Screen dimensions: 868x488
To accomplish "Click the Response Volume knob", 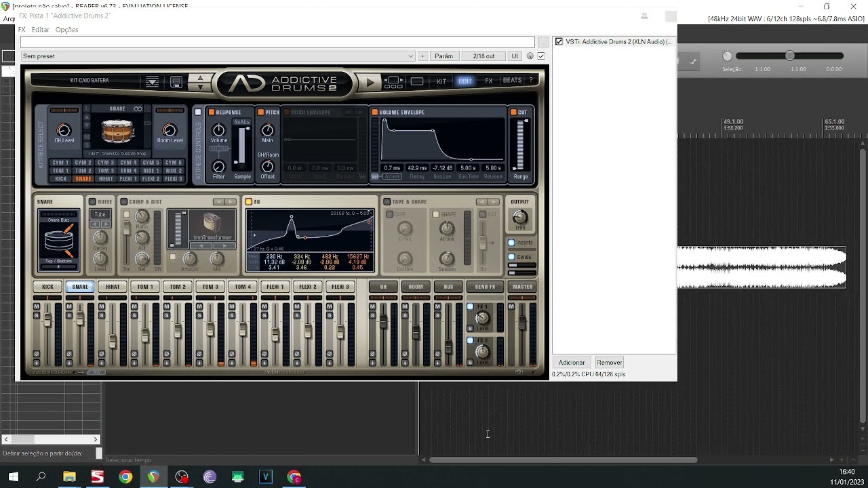I will 218,130.
